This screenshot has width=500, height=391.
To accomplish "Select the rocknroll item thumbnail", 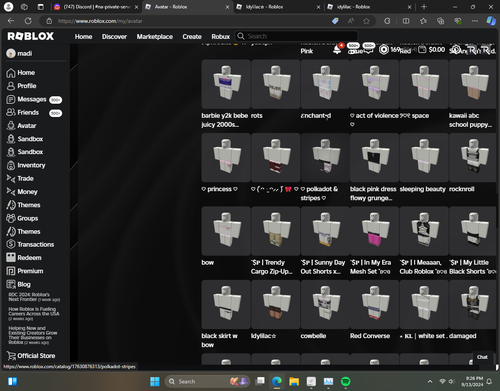I will (x=473, y=158).
